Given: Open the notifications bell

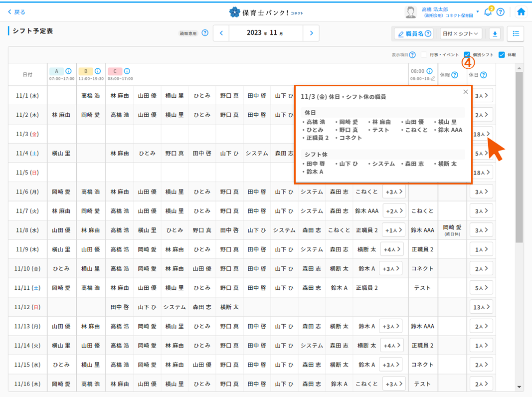Looking at the screenshot, I should 488,12.
